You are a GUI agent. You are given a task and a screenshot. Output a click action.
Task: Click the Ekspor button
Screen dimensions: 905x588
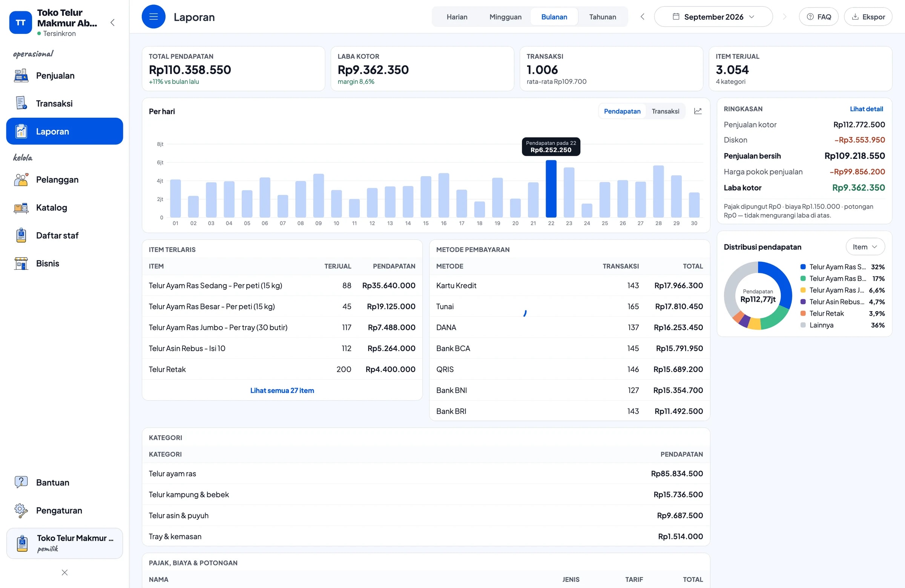(x=868, y=17)
